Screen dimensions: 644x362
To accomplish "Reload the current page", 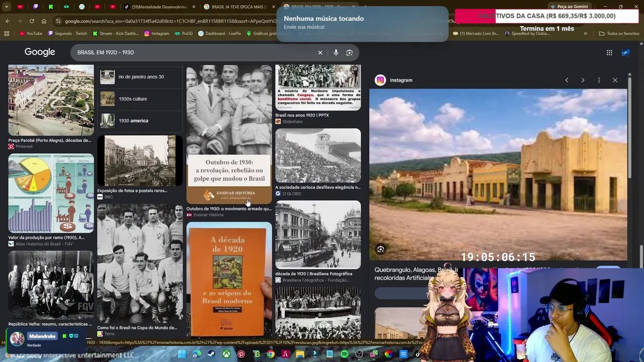I will click(32, 21).
